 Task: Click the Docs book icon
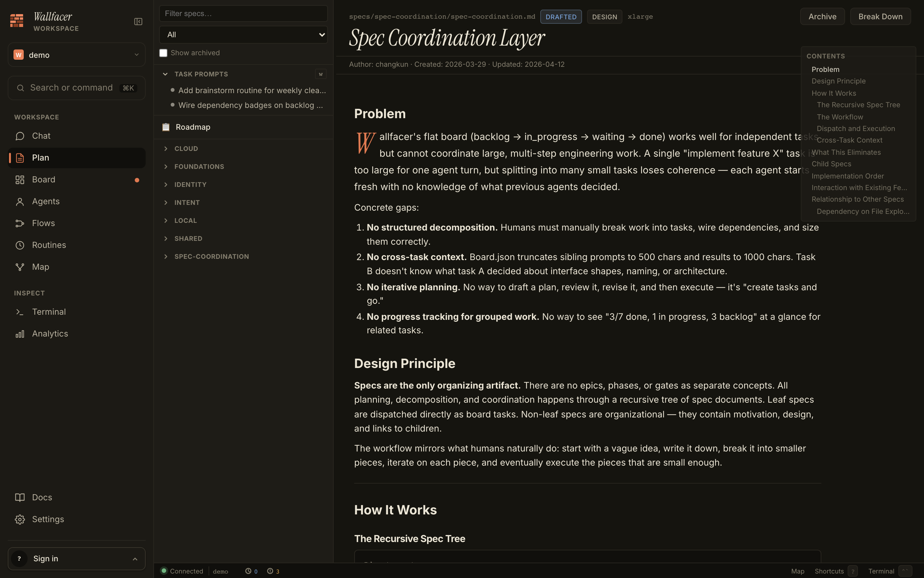pyautogui.click(x=20, y=497)
